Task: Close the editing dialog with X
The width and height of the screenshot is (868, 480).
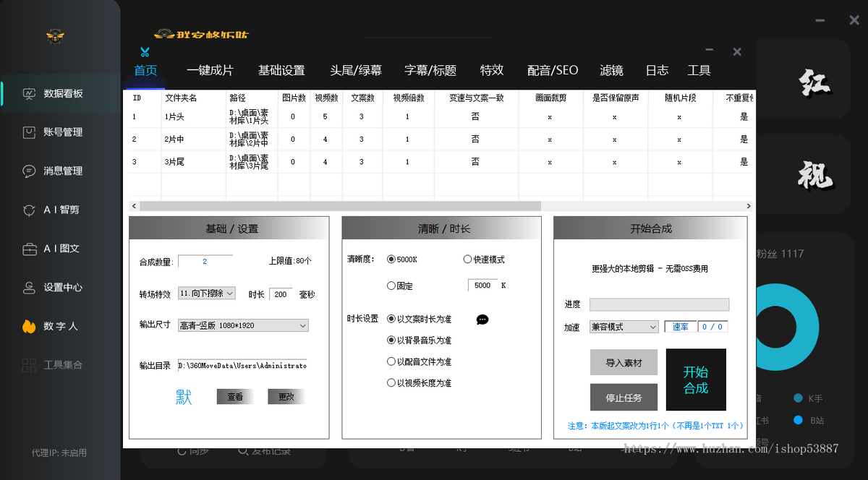Action: click(x=737, y=52)
